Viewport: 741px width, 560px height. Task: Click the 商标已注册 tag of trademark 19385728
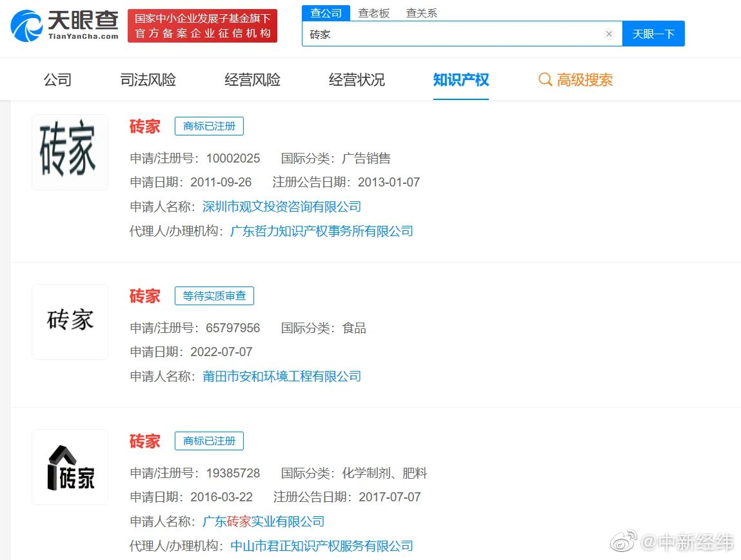click(x=210, y=441)
